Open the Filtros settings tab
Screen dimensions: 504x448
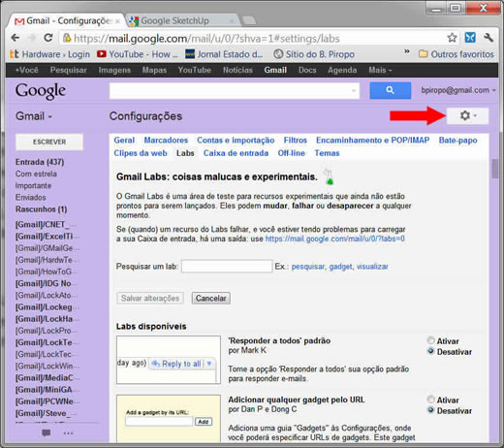coord(296,141)
